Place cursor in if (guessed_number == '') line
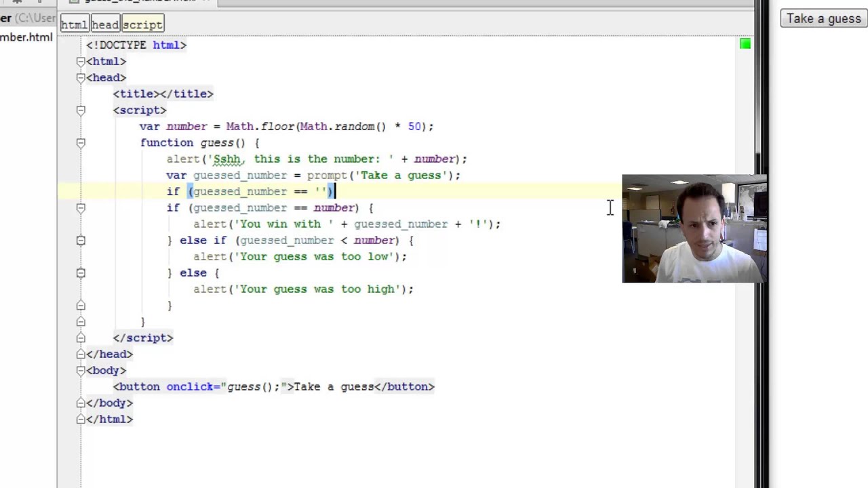Screen dimensions: 868x488 click(251, 191)
